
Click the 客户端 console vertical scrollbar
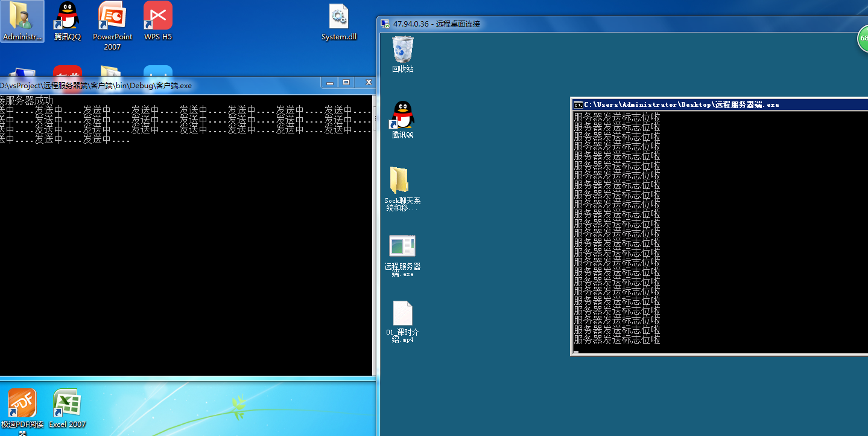click(373, 236)
